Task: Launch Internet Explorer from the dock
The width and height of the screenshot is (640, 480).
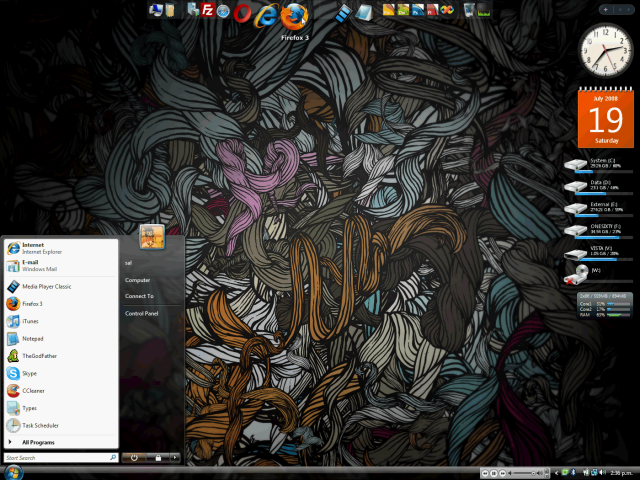Action: [266, 16]
